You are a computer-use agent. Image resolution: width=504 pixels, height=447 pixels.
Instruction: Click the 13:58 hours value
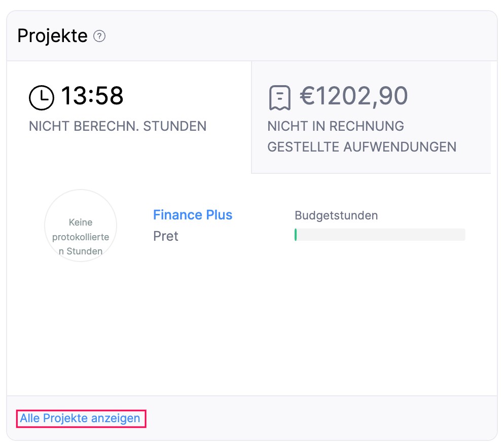pos(92,96)
